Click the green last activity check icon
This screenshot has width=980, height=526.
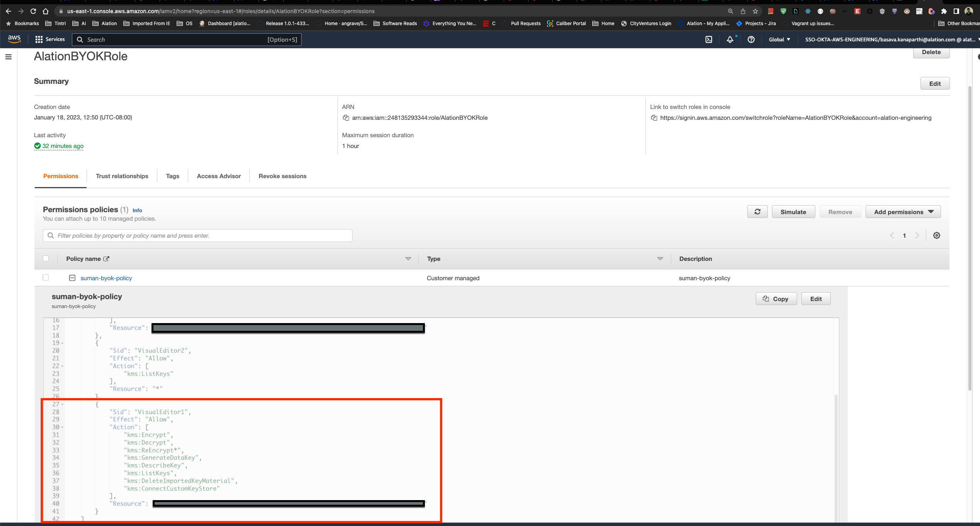(x=37, y=146)
